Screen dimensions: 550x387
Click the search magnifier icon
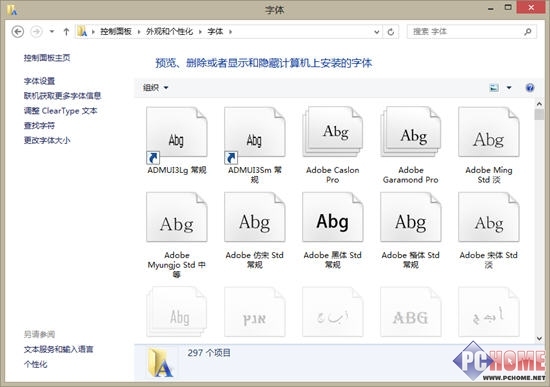coord(528,32)
